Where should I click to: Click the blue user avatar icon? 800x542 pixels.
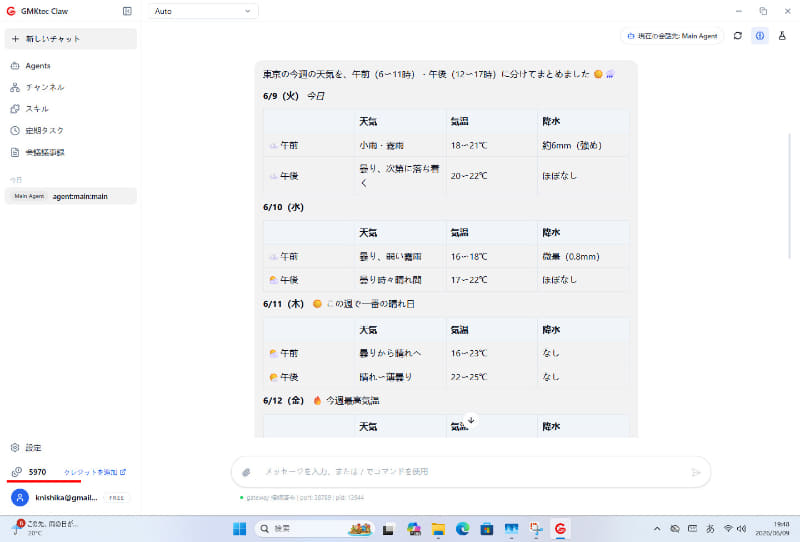click(x=19, y=498)
